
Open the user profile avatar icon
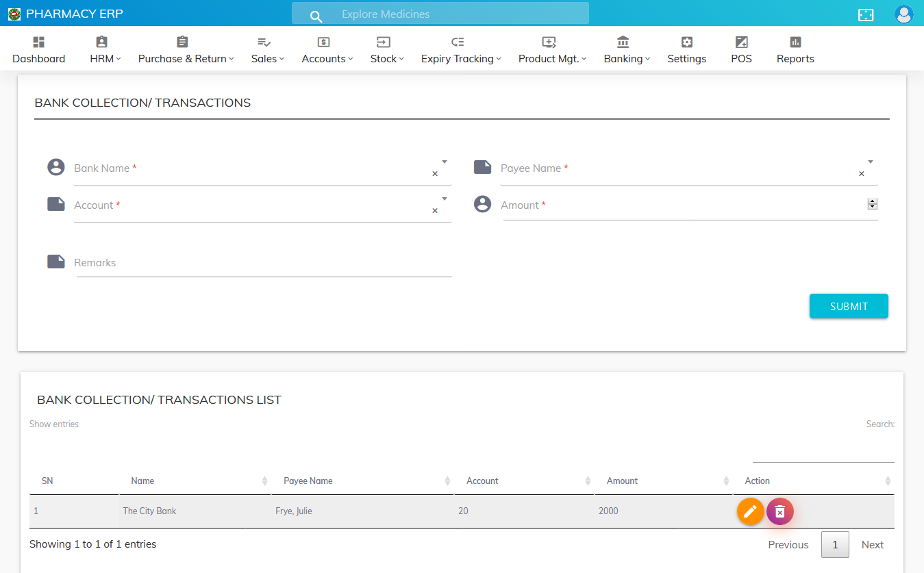tap(903, 14)
